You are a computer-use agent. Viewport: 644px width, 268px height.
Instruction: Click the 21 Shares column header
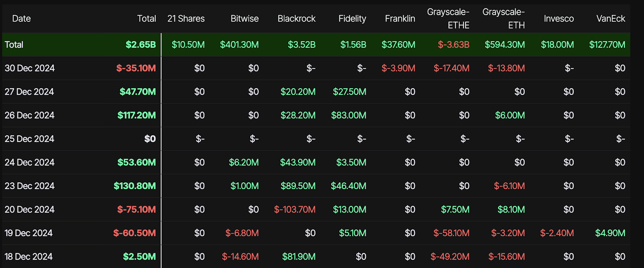pyautogui.click(x=186, y=19)
